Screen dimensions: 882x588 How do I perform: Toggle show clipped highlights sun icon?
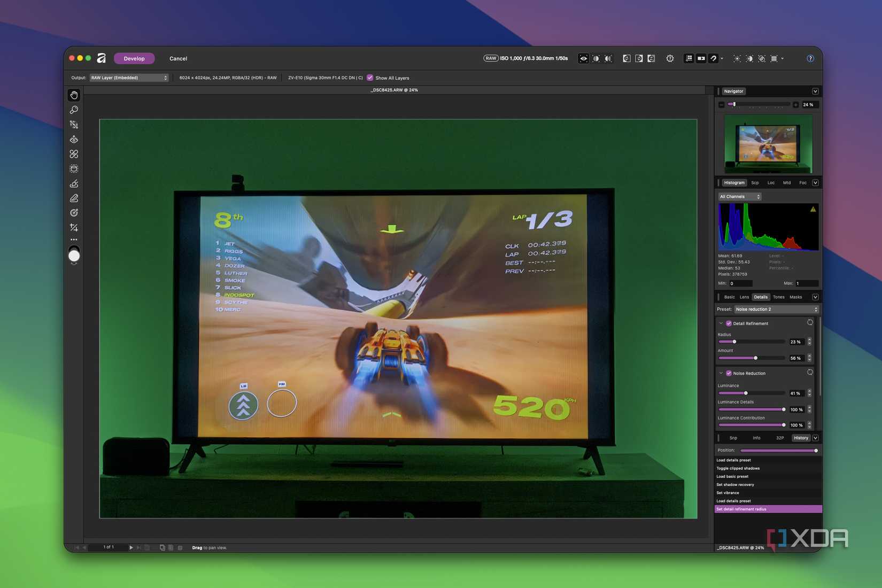(737, 58)
